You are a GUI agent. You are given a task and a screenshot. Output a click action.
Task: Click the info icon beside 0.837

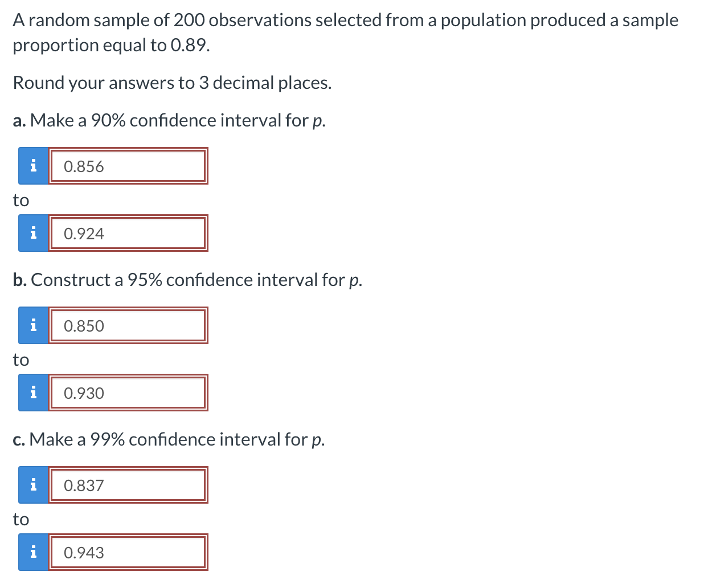33,485
